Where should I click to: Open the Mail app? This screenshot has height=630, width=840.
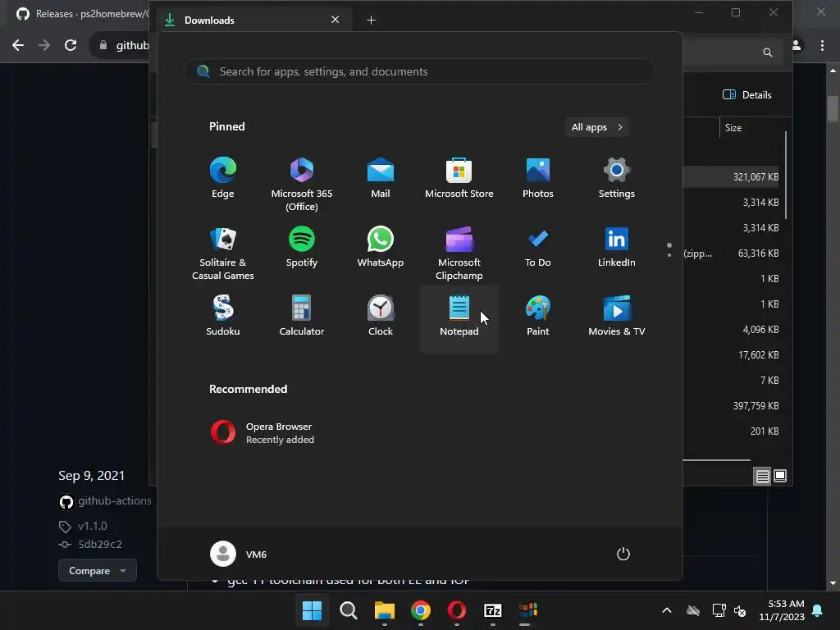pyautogui.click(x=381, y=179)
